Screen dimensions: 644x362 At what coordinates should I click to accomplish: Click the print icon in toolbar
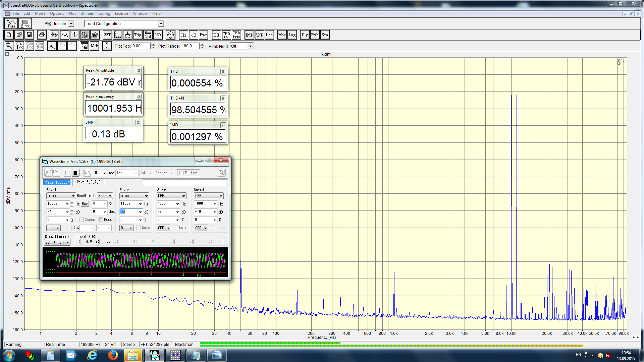(42, 35)
